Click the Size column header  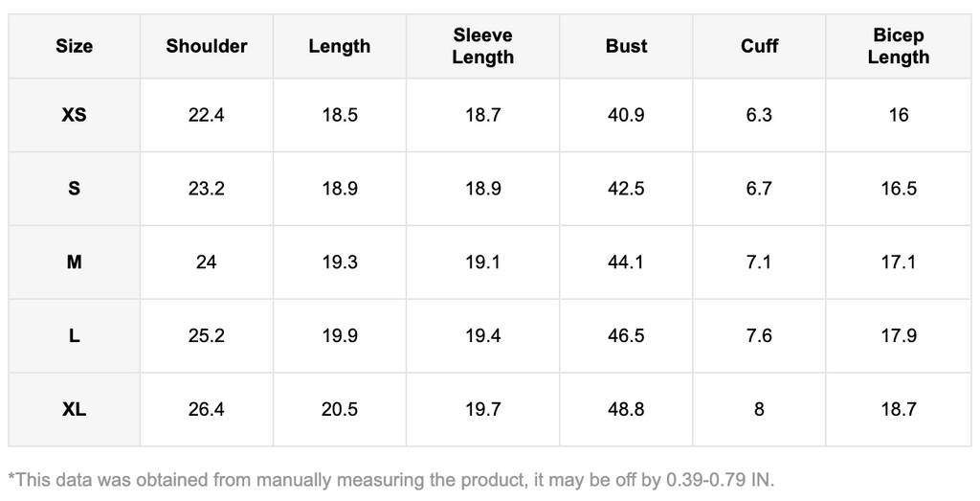74,46
